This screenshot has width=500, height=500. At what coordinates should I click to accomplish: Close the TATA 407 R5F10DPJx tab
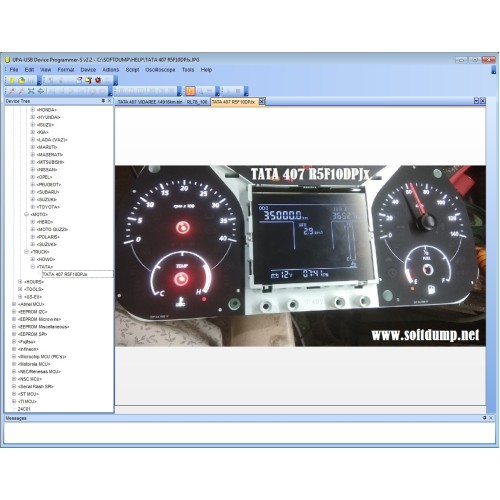coord(262,101)
